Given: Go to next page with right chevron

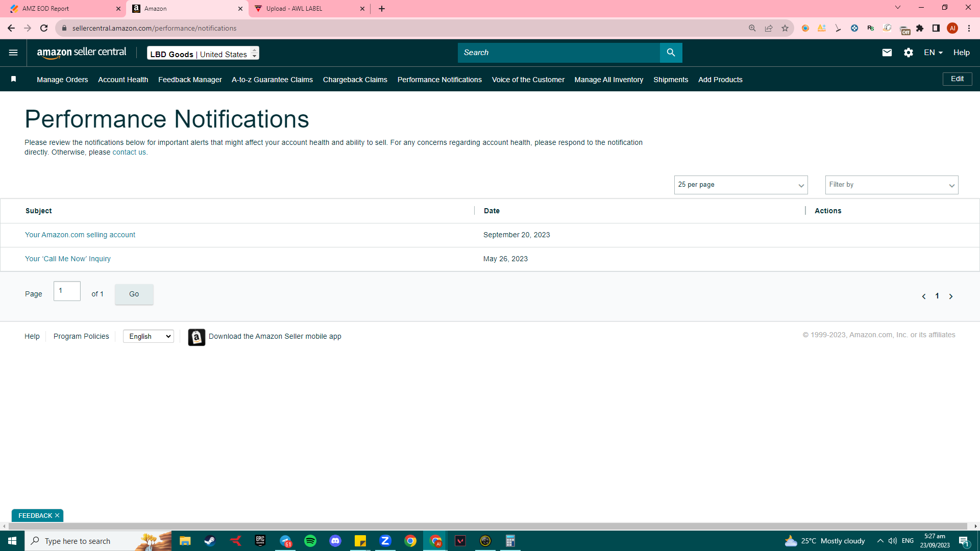Looking at the screenshot, I should 951,296.
